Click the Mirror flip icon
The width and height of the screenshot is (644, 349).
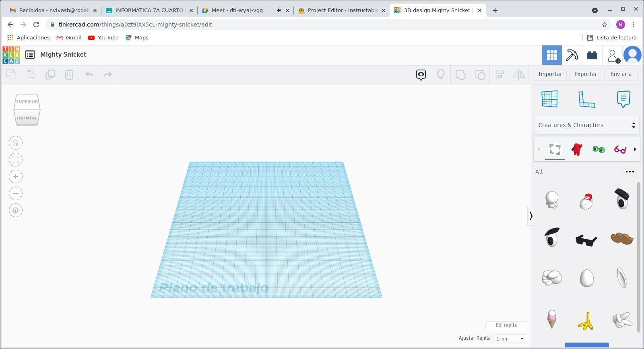[x=519, y=74]
